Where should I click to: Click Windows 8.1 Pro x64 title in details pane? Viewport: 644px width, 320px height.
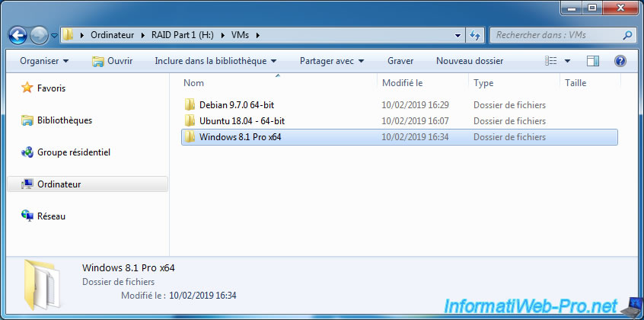point(129,267)
